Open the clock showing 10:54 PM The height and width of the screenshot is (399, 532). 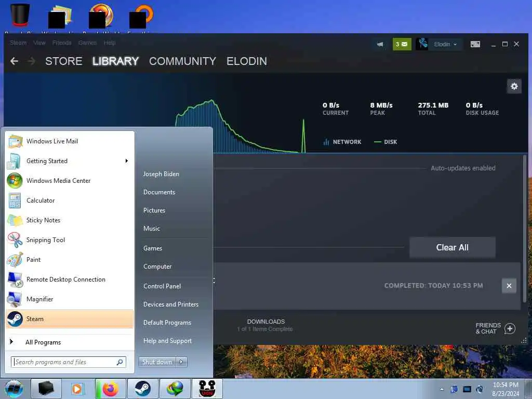[x=506, y=389]
